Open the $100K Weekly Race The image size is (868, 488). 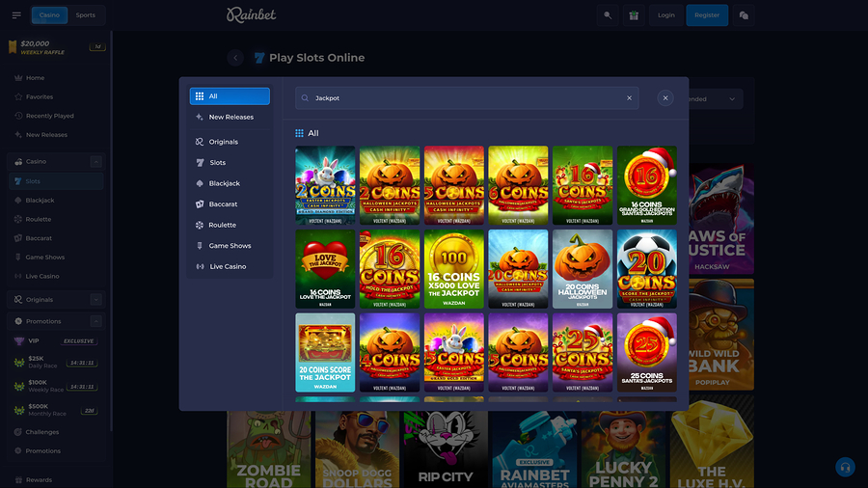tap(55, 386)
